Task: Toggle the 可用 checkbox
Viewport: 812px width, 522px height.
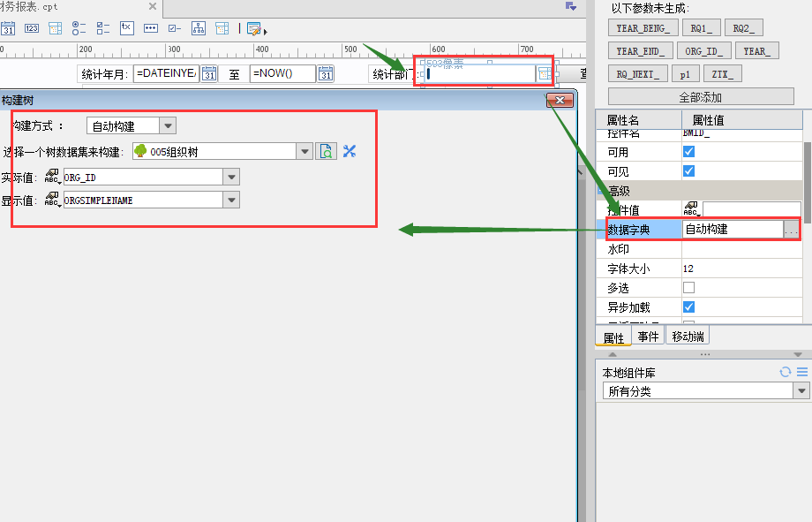Action: coord(688,152)
